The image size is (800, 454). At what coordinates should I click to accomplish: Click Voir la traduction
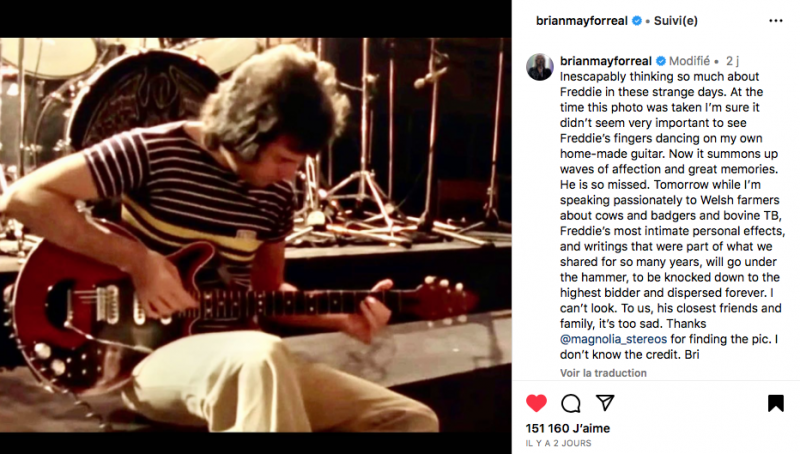[603, 373]
